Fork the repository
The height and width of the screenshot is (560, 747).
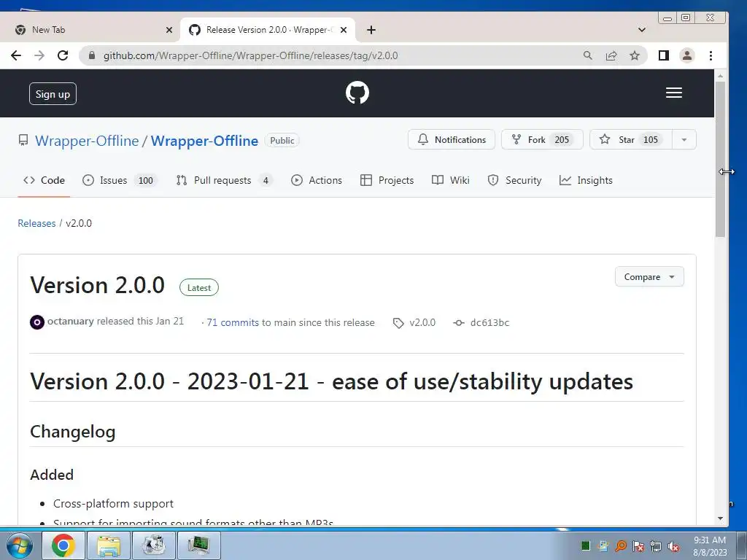pos(542,139)
